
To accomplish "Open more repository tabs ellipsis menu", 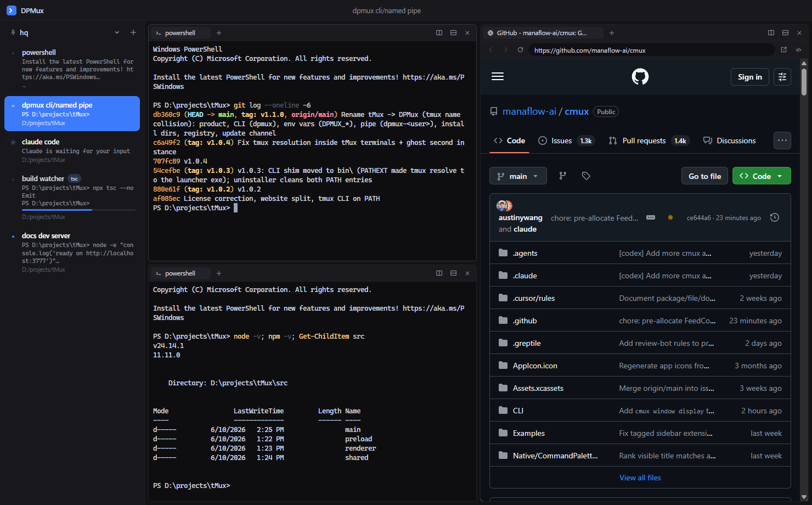I will click(x=782, y=141).
